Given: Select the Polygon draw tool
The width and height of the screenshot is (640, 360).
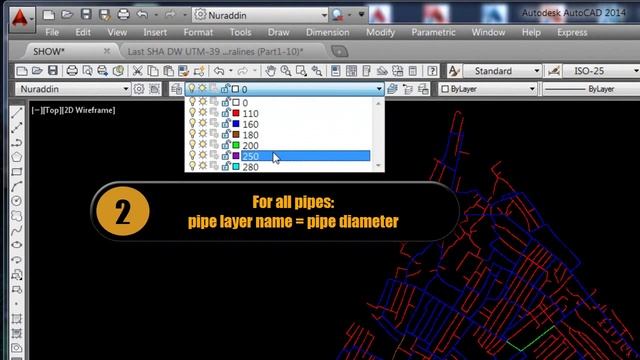Looking at the screenshot, I should [x=16, y=157].
